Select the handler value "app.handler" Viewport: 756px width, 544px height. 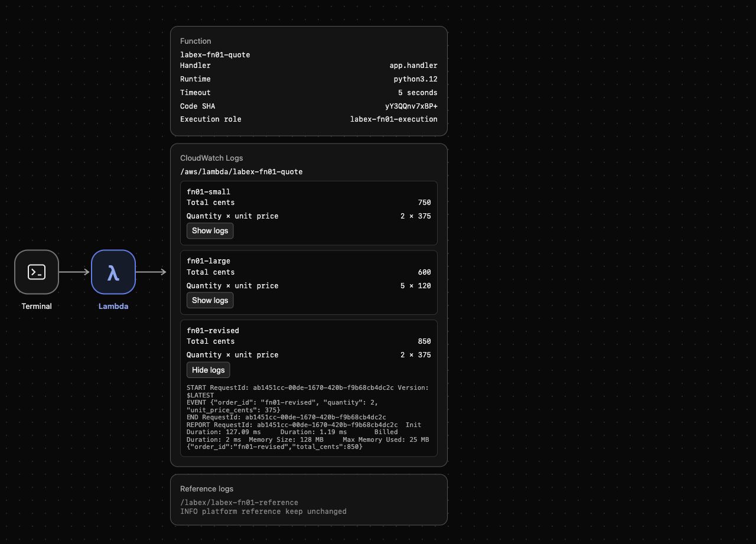point(413,66)
